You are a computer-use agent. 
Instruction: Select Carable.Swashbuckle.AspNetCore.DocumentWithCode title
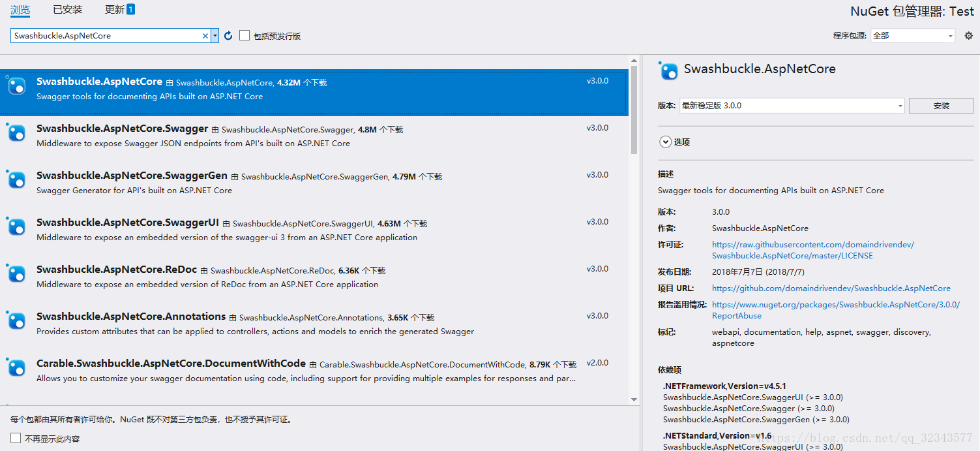[171, 364]
